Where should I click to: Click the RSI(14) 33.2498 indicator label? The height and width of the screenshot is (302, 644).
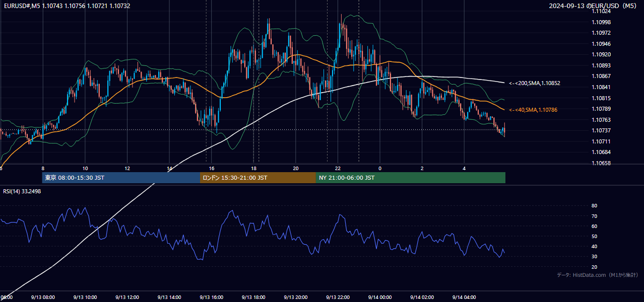coord(22,191)
